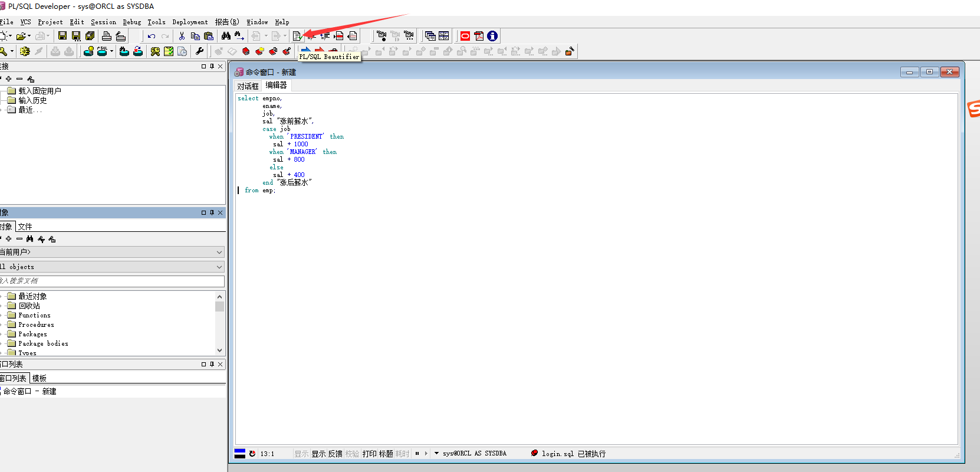Open the Session menu

pos(103,22)
